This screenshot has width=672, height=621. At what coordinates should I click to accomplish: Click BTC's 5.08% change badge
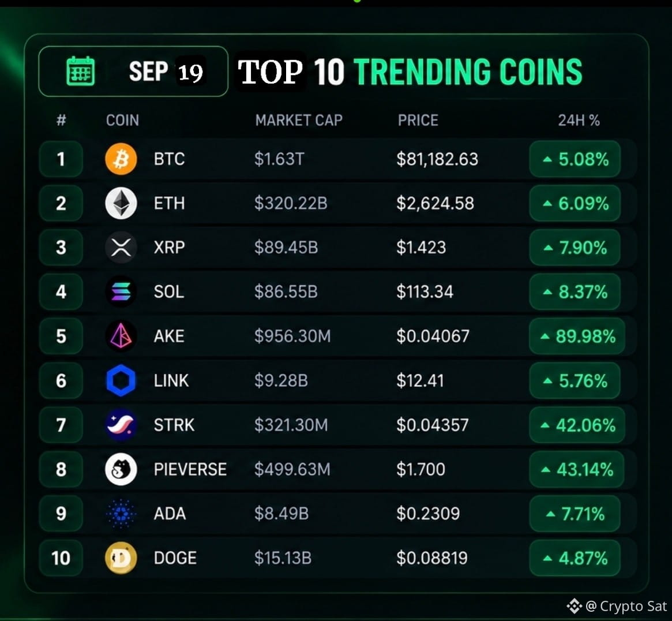click(x=575, y=159)
